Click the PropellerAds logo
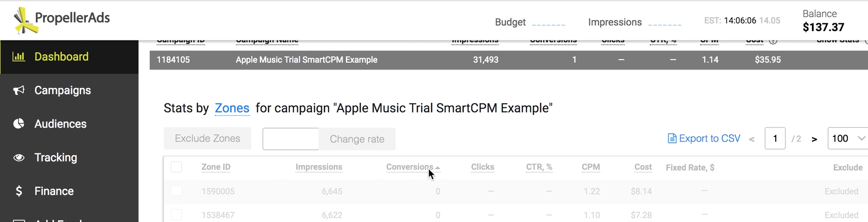This screenshot has height=222, width=868. pyautogui.click(x=62, y=21)
